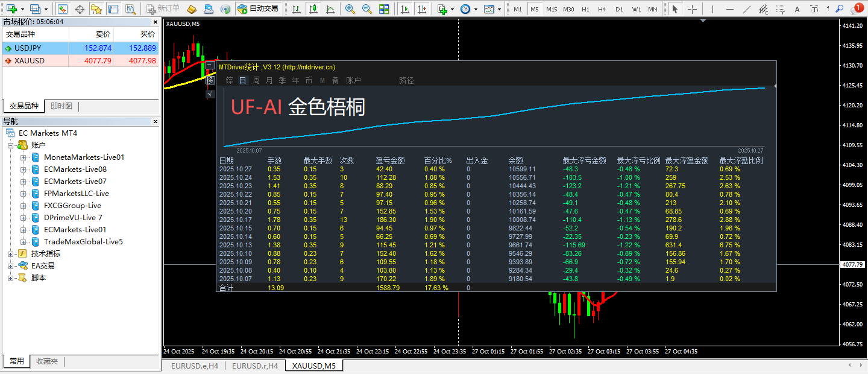The image size is (868, 374).
Task: Click the 4077.79 price marker on scale
Action: coord(852,264)
